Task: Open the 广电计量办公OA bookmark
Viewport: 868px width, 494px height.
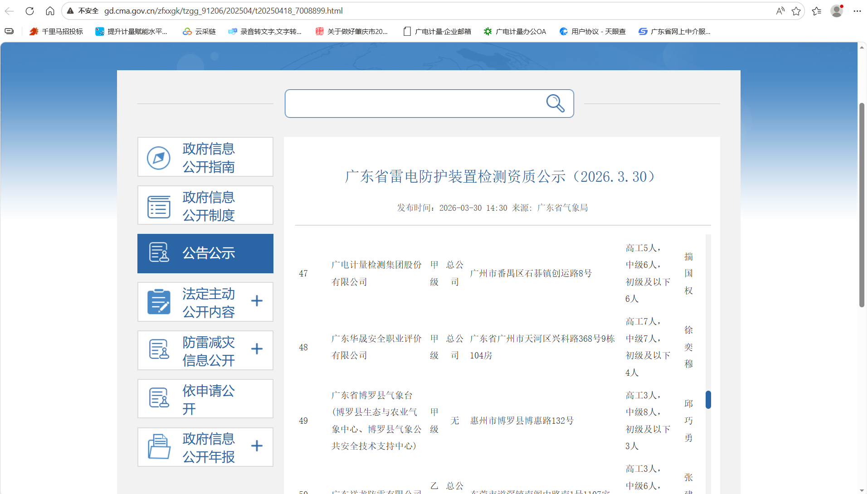Action: (x=515, y=31)
